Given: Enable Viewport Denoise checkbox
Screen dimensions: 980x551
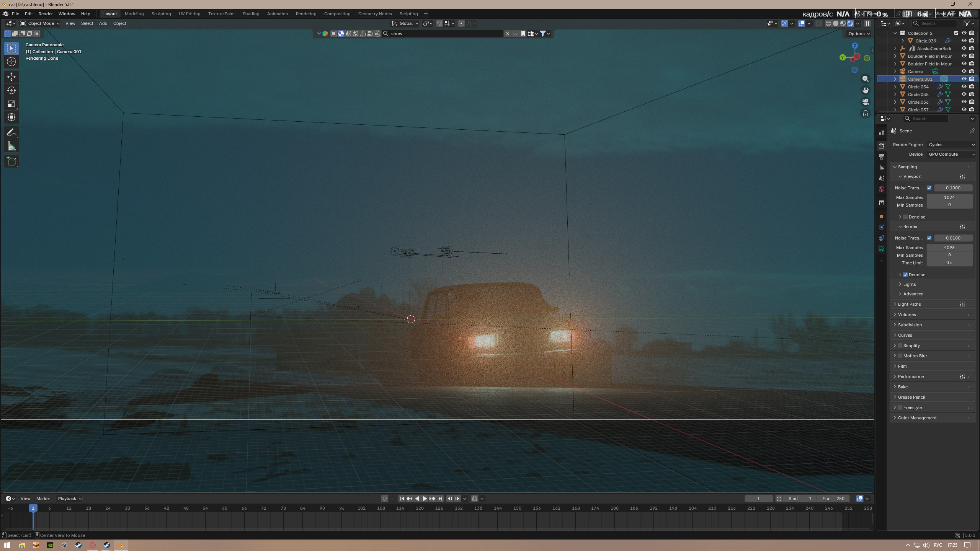Looking at the screenshot, I should point(905,217).
